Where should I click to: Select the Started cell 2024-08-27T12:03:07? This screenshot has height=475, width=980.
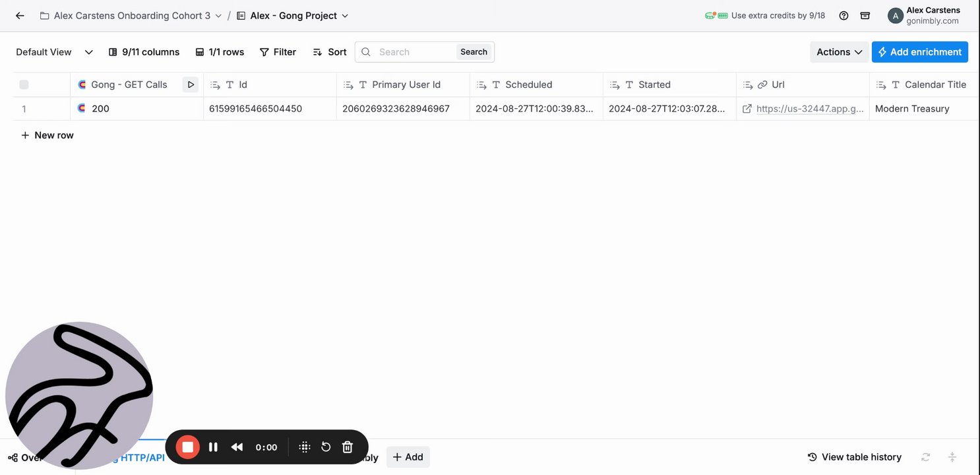tap(669, 109)
